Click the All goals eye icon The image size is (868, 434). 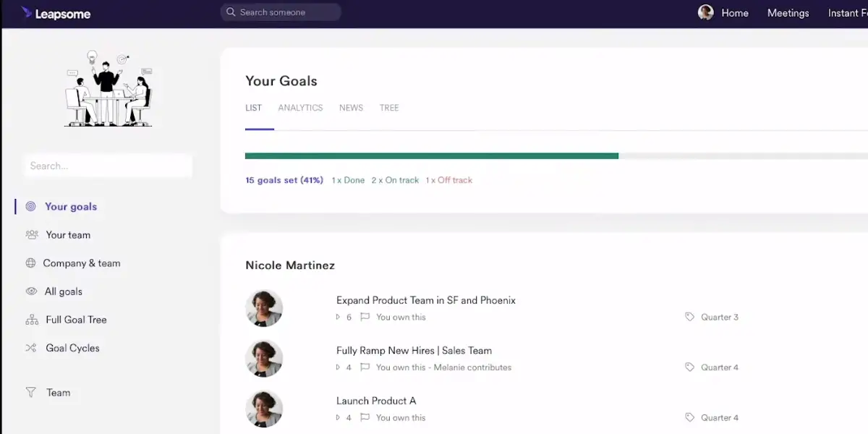point(31,292)
